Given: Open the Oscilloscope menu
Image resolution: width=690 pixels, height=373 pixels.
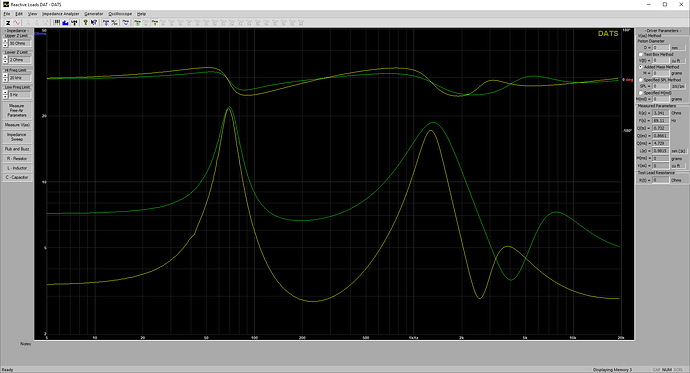Looking at the screenshot, I should pos(120,14).
